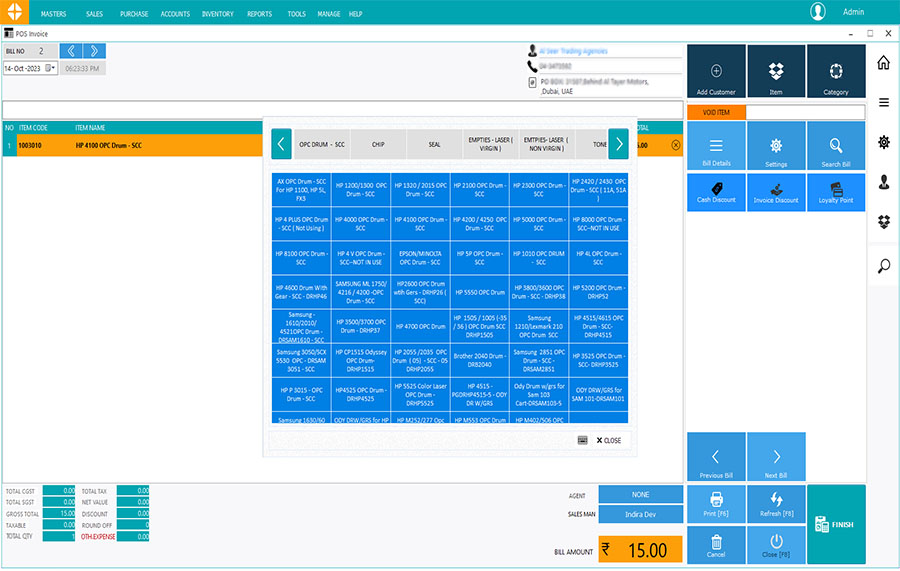This screenshot has height=571, width=900.
Task: Add HP 5550 OPC Drum item
Action: [479, 292]
